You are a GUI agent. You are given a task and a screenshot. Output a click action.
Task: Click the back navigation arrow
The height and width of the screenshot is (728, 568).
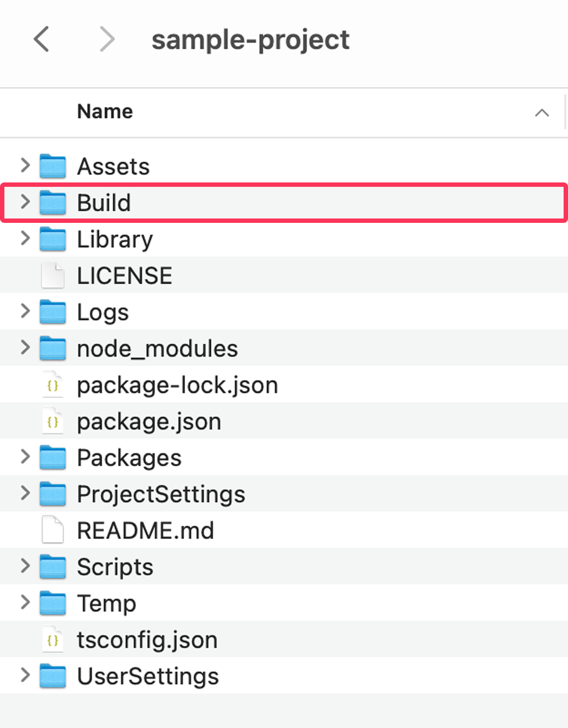41,39
